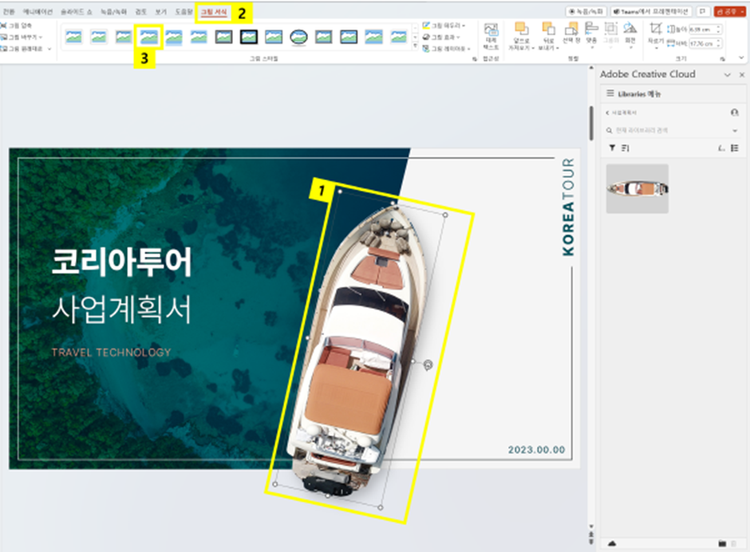The width and height of the screenshot is (750, 552).
Task: Switch Libraries panel to list view
Action: click(x=734, y=147)
